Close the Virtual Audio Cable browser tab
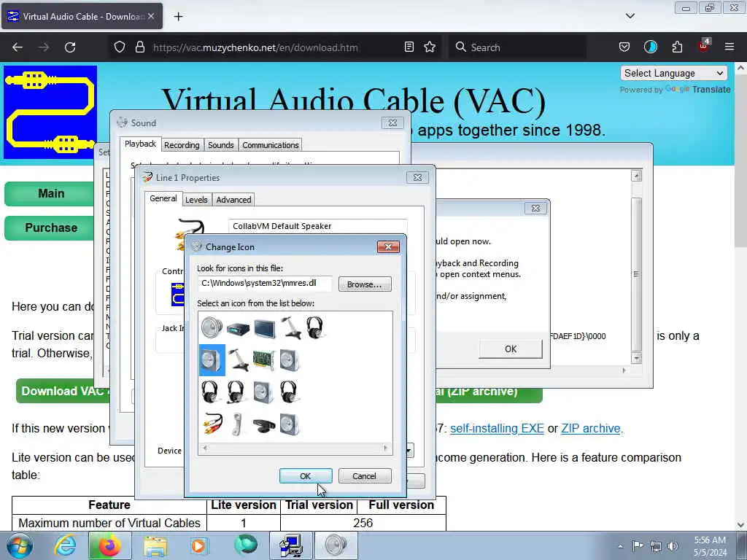 (151, 16)
